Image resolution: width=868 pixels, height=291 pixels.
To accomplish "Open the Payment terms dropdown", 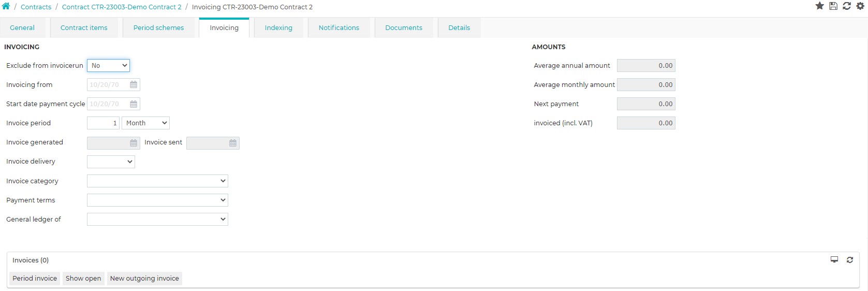I will tap(157, 200).
